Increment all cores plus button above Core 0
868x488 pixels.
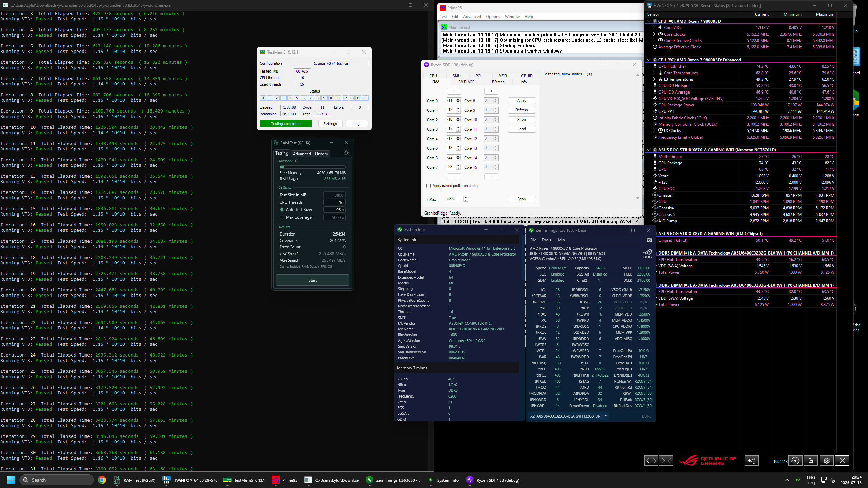tap(454, 91)
